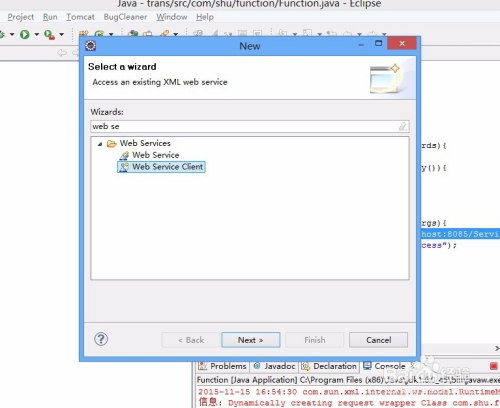The image size is (500, 408).
Task: Click the disabled Back button
Action: click(191, 340)
